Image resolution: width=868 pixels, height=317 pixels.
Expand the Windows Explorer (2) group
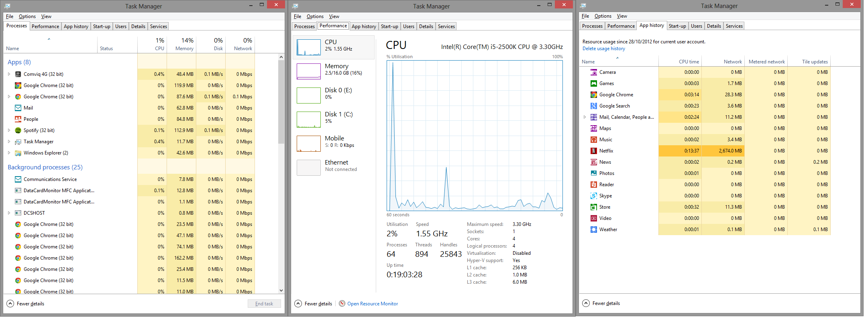[x=9, y=153]
